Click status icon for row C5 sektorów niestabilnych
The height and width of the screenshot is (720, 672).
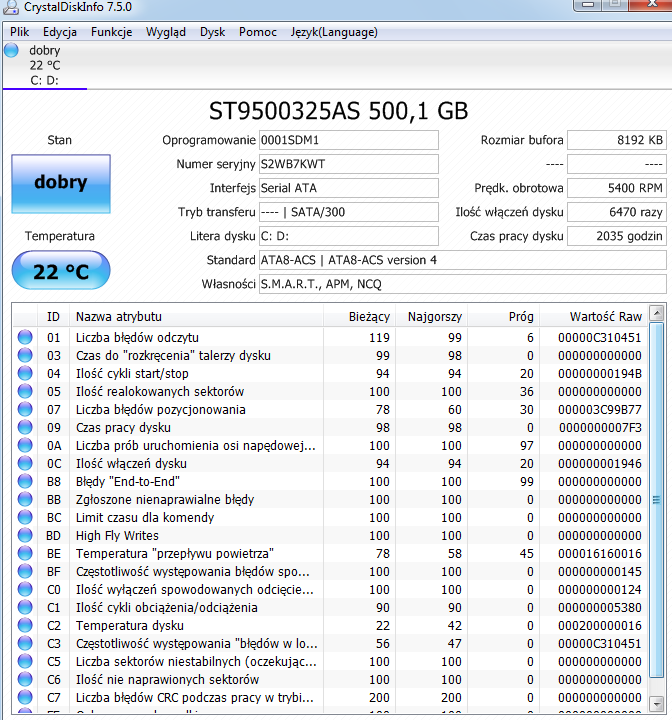tap(25, 661)
